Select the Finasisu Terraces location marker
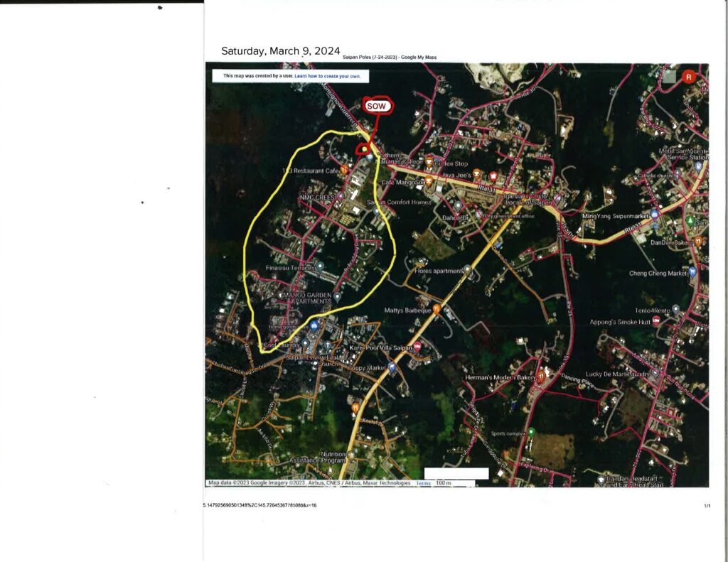The width and height of the screenshot is (728, 562). [x=320, y=266]
